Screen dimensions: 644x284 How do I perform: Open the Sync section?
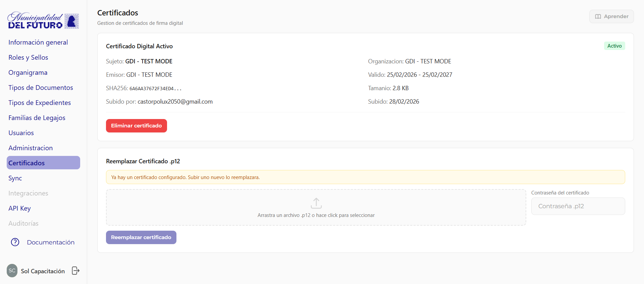tap(15, 178)
